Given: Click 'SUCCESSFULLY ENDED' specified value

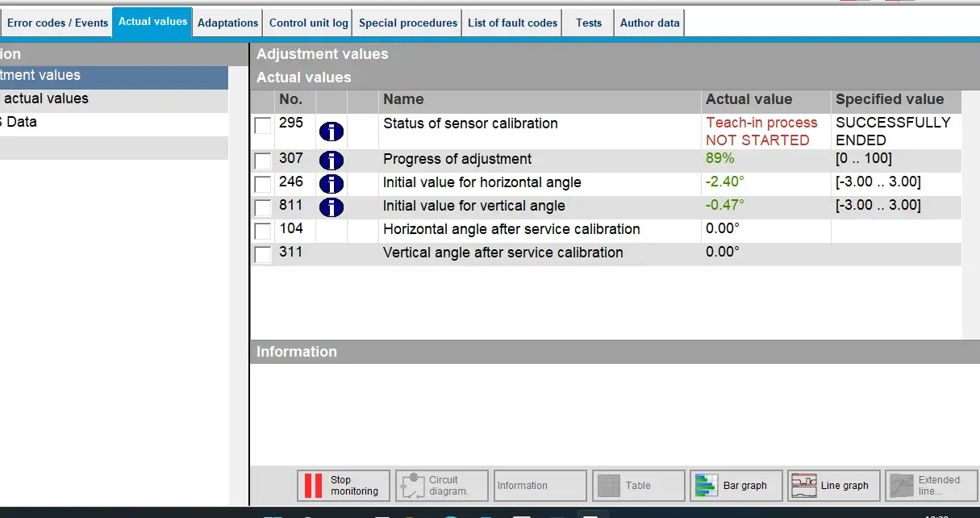Looking at the screenshot, I should point(893,132).
